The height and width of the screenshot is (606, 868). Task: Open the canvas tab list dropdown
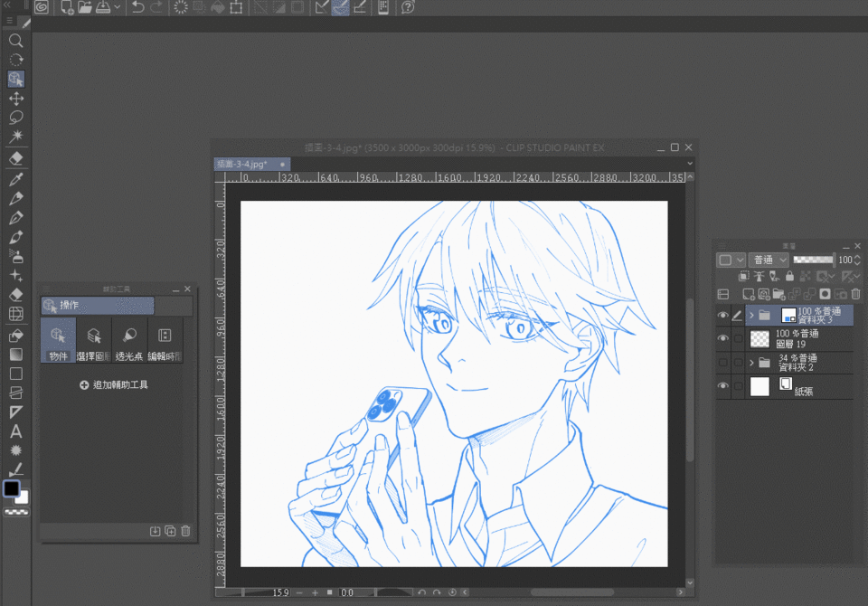(690, 164)
